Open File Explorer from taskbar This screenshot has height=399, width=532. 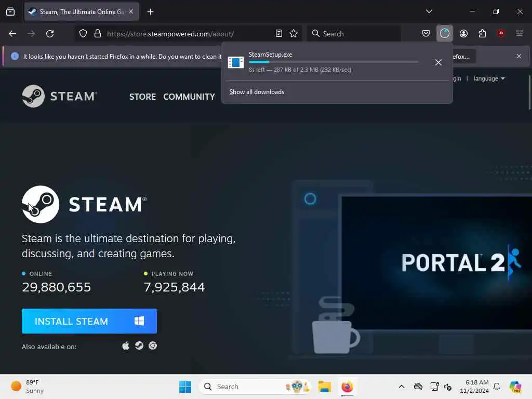pos(324,387)
